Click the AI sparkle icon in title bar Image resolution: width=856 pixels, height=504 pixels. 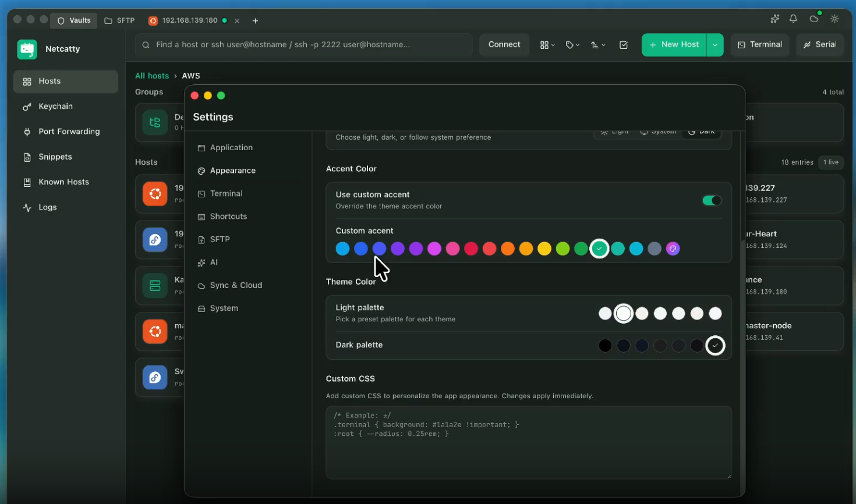click(x=774, y=19)
